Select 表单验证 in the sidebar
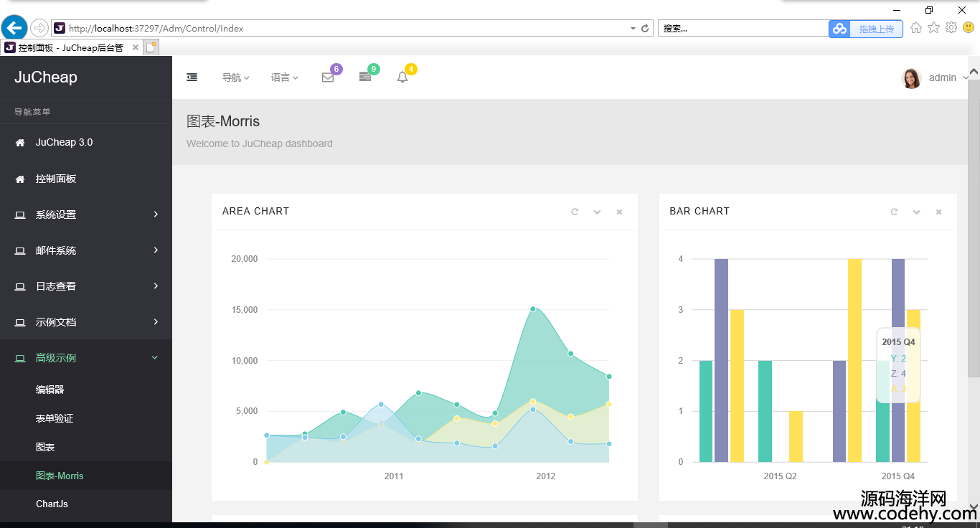Screen dimensions: 980x528 coord(55,418)
